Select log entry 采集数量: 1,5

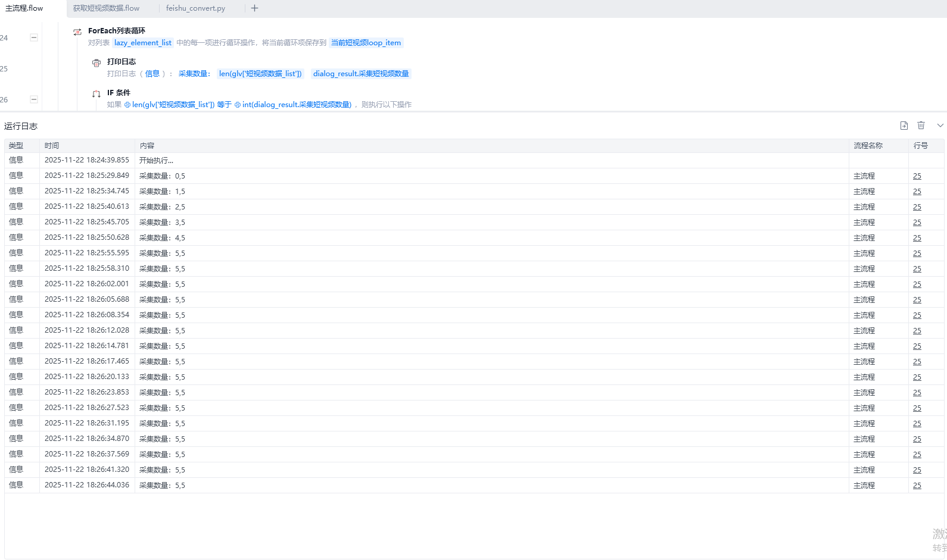[x=162, y=192]
